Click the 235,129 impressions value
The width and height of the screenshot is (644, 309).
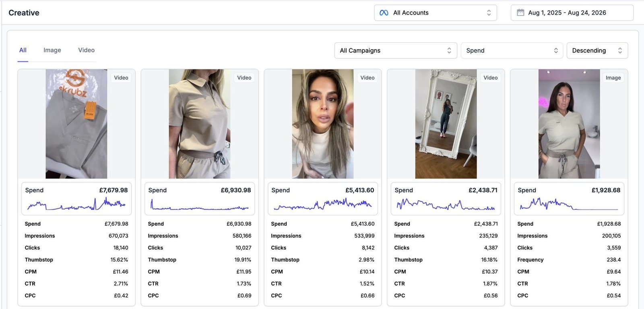pyautogui.click(x=488, y=236)
